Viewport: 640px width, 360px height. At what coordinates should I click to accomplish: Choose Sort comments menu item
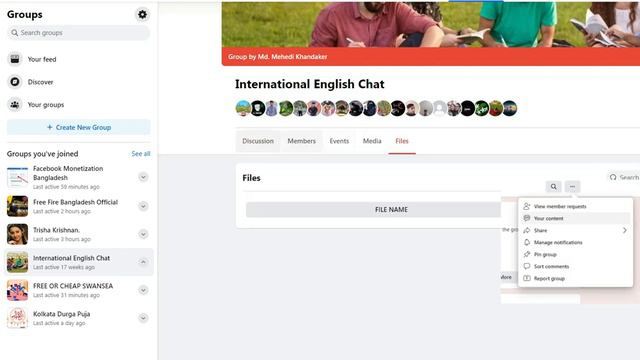[575, 266]
